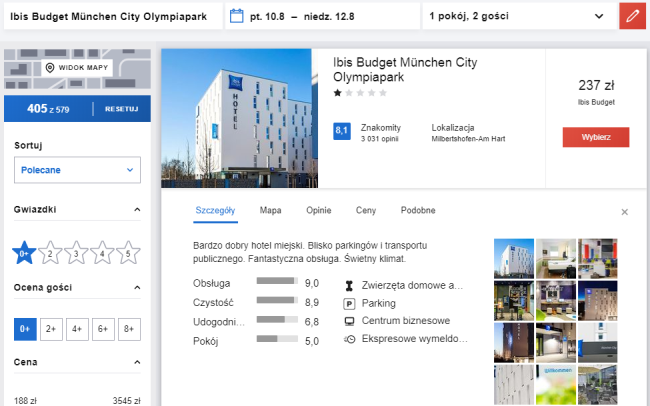Click the hotel name title link
The height and width of the screenshot is (406, 650).
(405, 70)
